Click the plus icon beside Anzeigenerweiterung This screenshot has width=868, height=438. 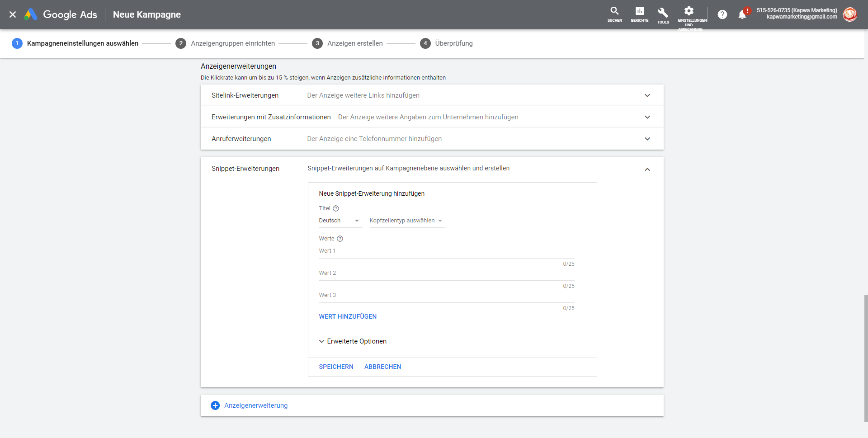(x=215, y=405)
